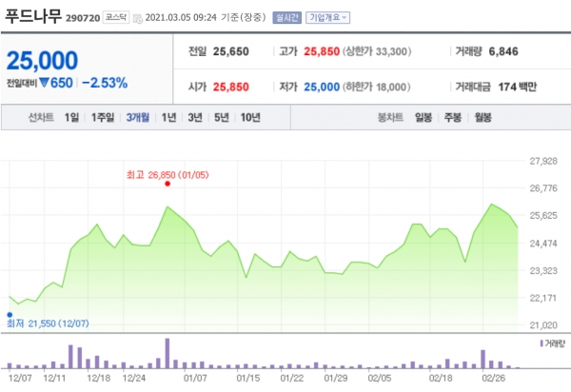Image resolution: width=571 pixels, height=392 pixels.
Task: Click the 코스닥 market badge
Action: (x=116, y=17)
